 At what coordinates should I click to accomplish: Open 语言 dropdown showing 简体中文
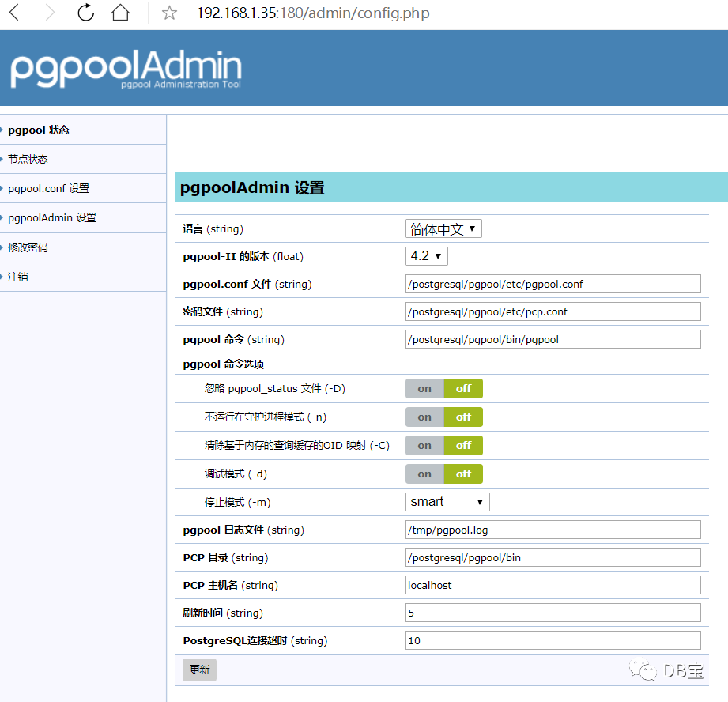coord(443,229)
